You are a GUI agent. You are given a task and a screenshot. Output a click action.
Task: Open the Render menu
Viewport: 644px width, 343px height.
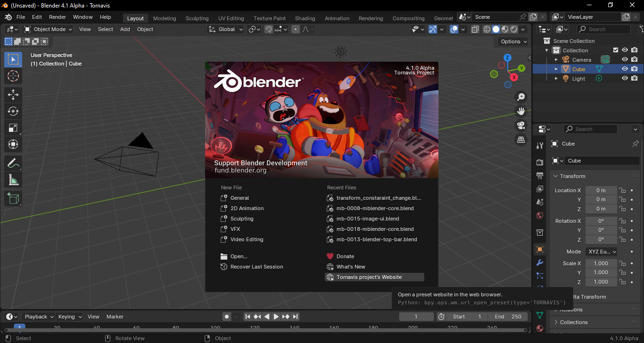point(58,17)
